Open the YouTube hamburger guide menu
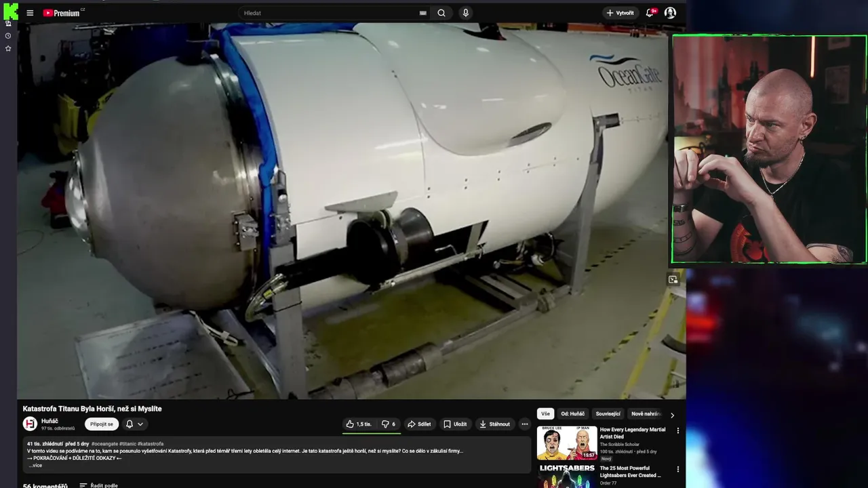This screenshot has height=488, width=868. click(30, 13)
